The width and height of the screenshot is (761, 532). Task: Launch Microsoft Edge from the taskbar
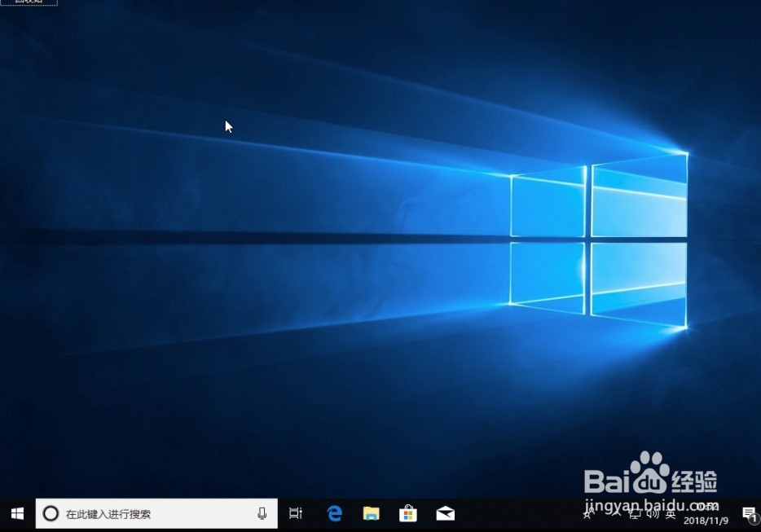334,513
